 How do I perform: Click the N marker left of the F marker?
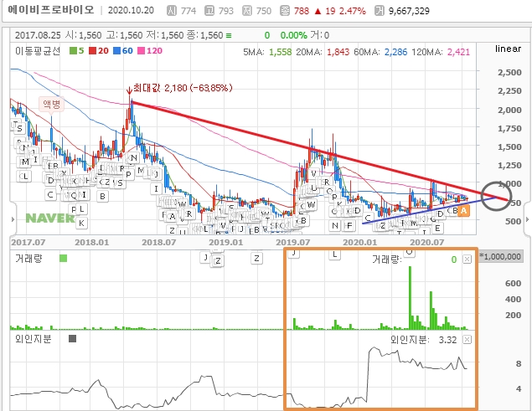tap(335, 225)
